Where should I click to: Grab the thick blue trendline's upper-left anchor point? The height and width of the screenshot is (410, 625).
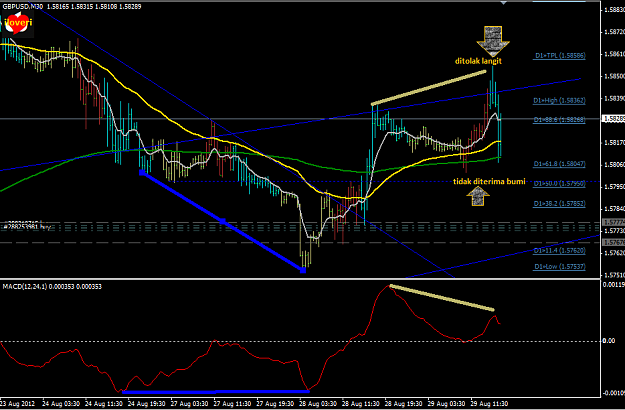point(142,172)
